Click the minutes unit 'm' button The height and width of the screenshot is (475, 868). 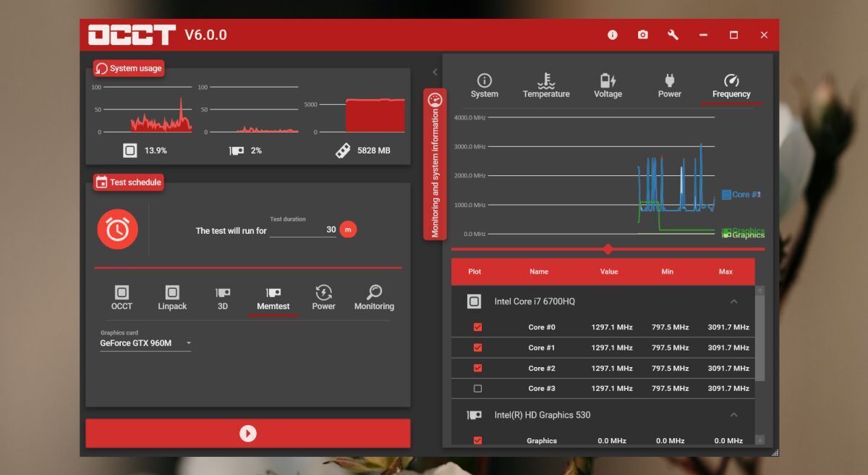coord(348,230)
